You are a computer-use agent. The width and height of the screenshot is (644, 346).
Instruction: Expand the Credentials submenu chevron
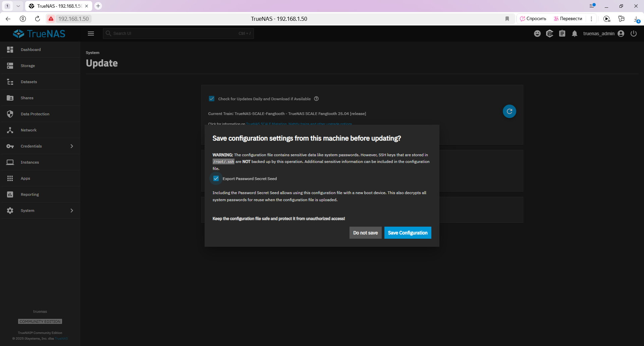(x=72, y=146)
